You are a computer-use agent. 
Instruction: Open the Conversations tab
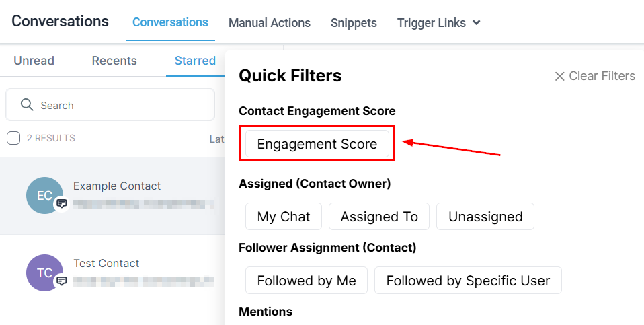170,22
